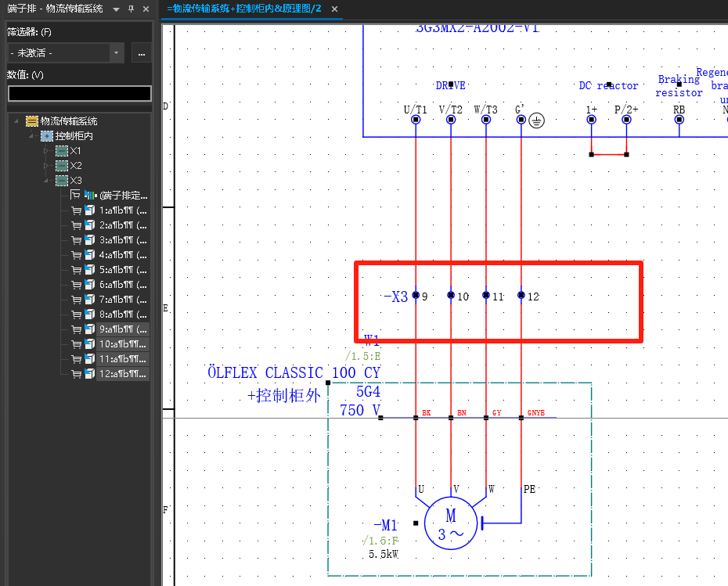Image resolution: width=728 pixels, height=586 pixels.
Task: Collapse the X3 terminal strip node
Action: pyautogui.click(x=46, y=181)
